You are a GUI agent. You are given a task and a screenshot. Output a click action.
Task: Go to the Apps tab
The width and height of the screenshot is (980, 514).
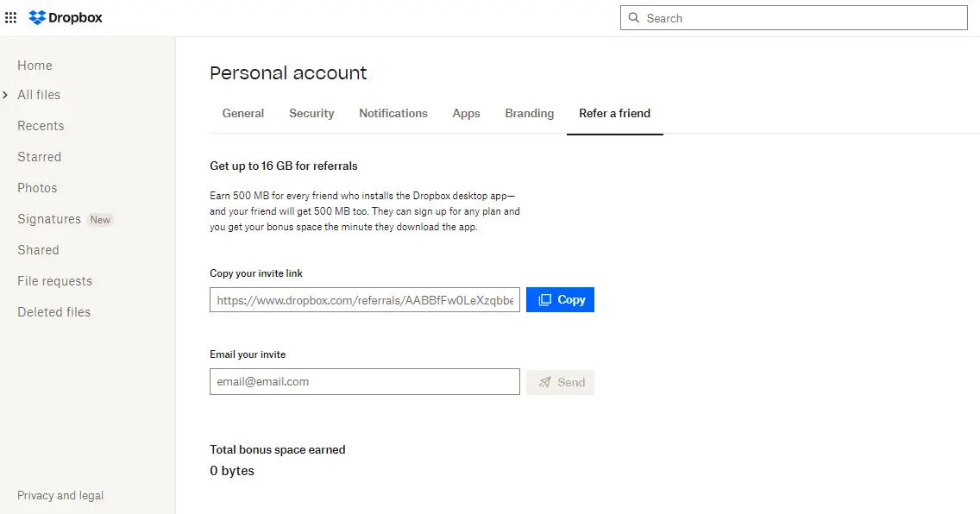tap(466, 113)
